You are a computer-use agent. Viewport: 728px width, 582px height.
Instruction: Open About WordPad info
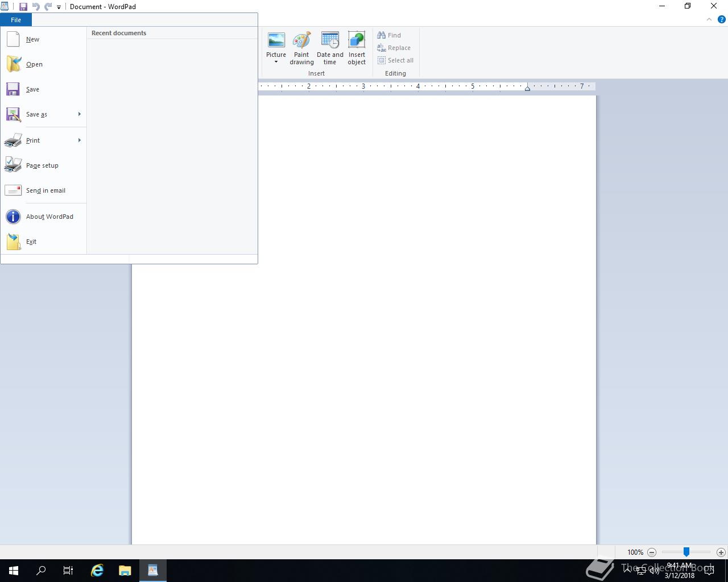coord(44,217)
